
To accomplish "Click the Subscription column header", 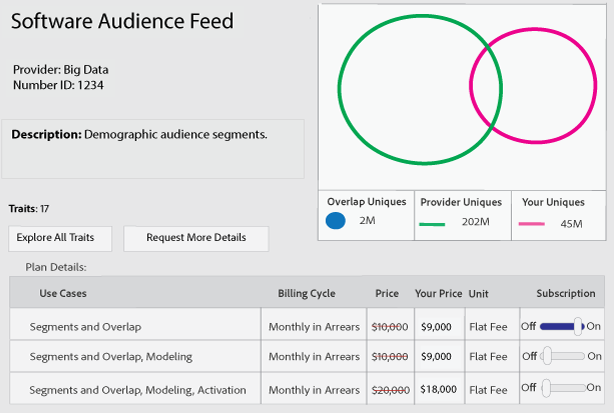I will click(566, 294).
